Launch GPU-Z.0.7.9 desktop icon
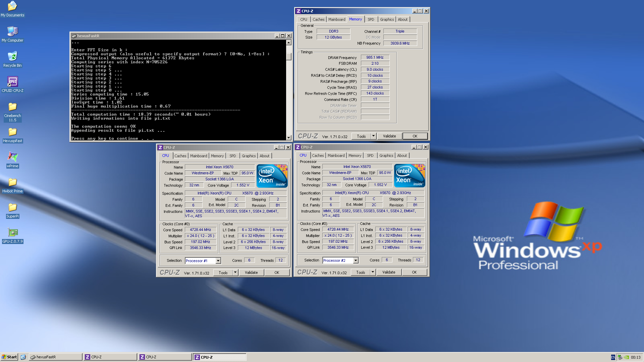Image resolution: width=644 pixels, height=362 pixels. coord(12,236)
